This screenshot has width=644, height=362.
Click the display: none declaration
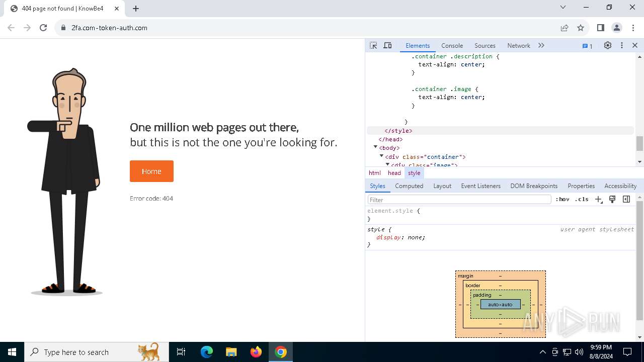click(400, 237)
